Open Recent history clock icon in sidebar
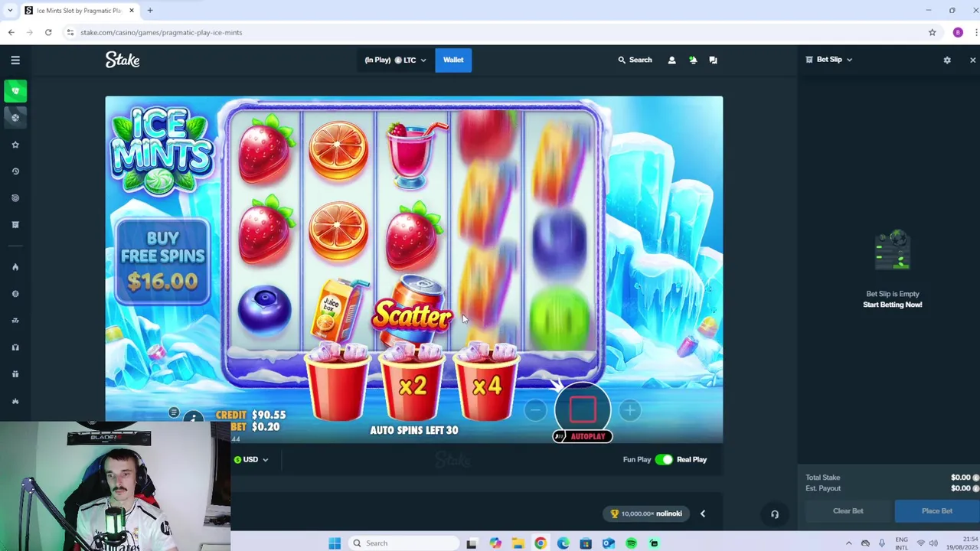The width and height of the screenshot is (980, 551). [15, 171]
